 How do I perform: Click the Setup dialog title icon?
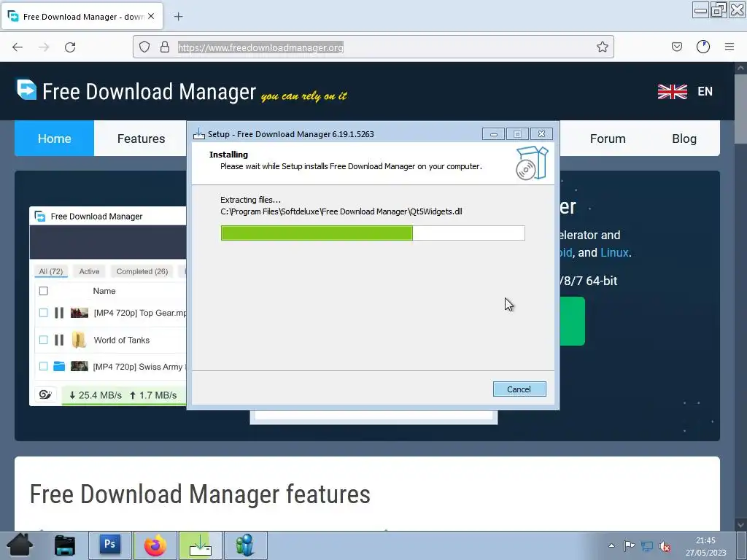click(x=198, y=134)
